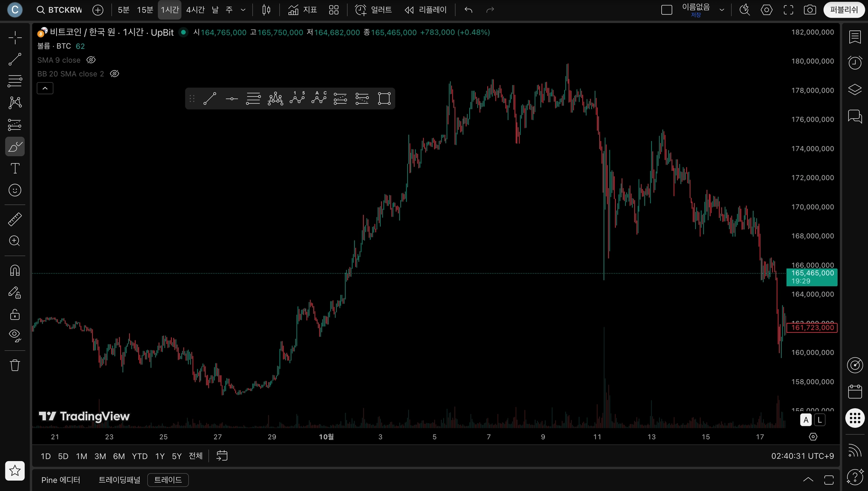Click the trash icon to remove drawings
This screenshot has width=868, height=491.
(15, 365)
